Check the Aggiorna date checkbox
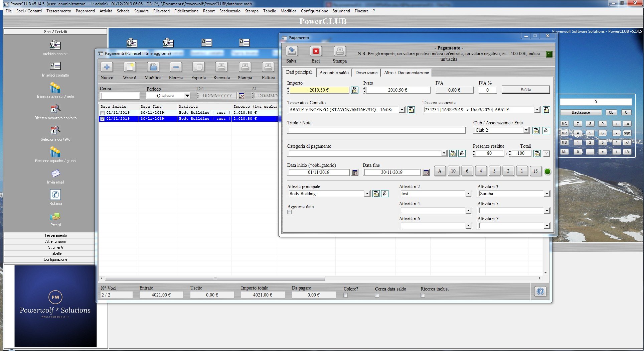This screenshot has width=644, height=351. tap(290, 212)
